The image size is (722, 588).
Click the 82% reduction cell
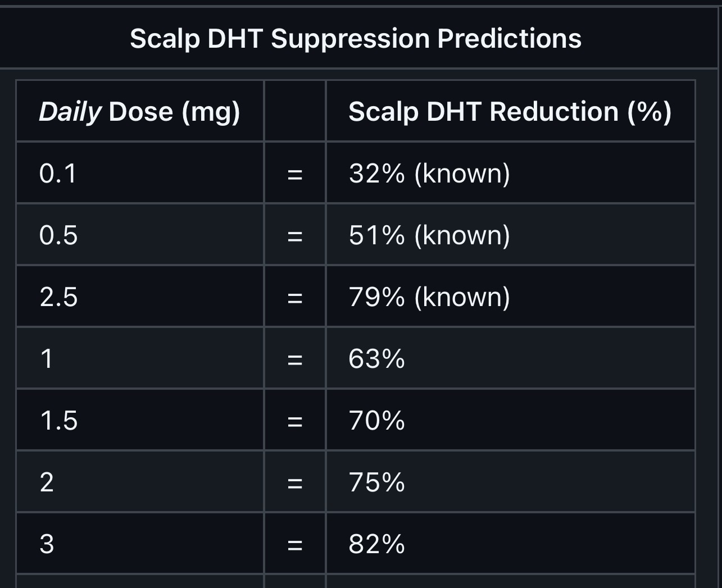tap(510, 544)
